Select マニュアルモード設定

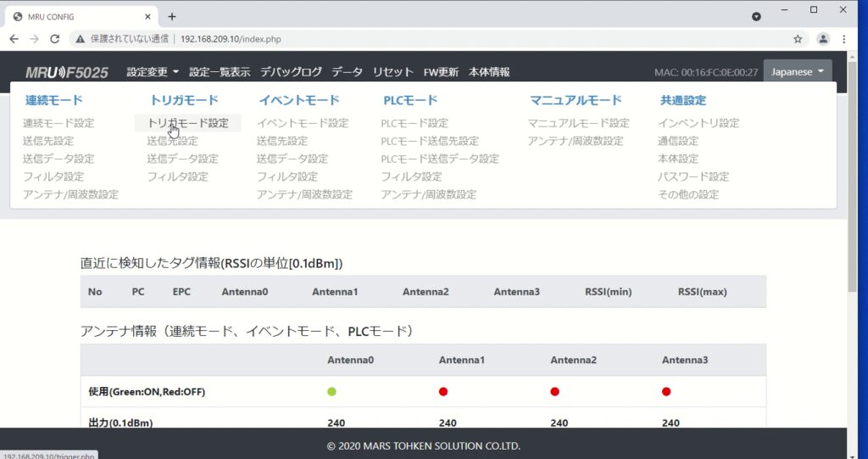pyautogui.click(x=578, y=123)
